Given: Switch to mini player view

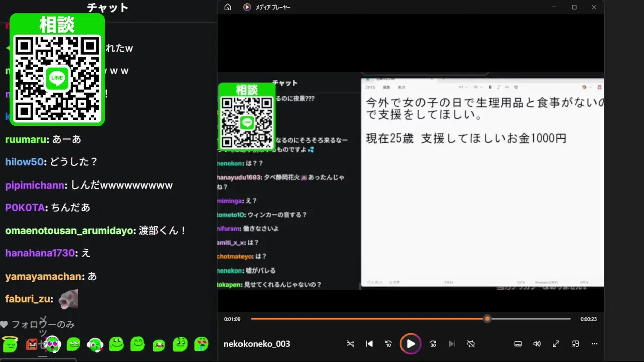Looking at the screenshot, I should [x=575, y=344].
